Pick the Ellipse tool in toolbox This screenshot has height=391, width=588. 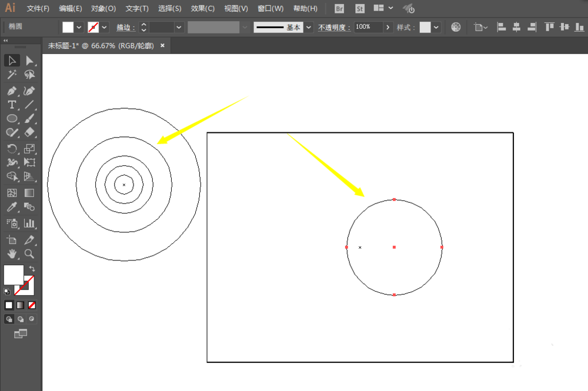click(x=12, y=119)
